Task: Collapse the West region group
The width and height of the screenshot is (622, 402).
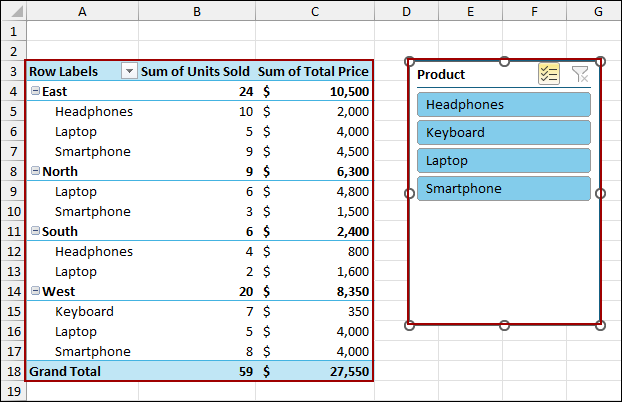Action: point(35,292)
